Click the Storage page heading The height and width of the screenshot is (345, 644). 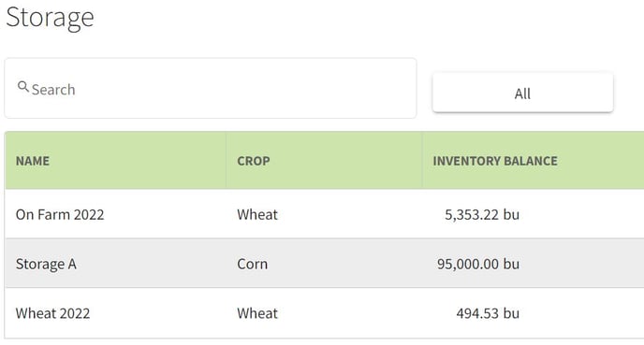[x=51, y=18]
